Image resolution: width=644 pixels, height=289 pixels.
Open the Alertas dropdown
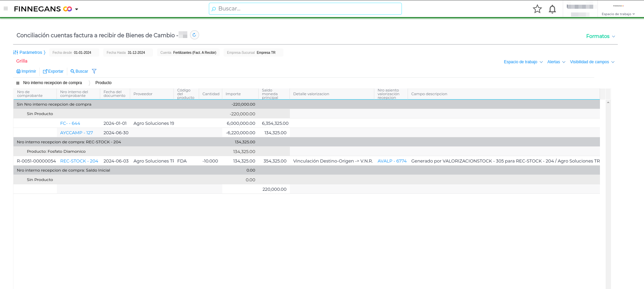pyautogui.click(x=556, y=62)
